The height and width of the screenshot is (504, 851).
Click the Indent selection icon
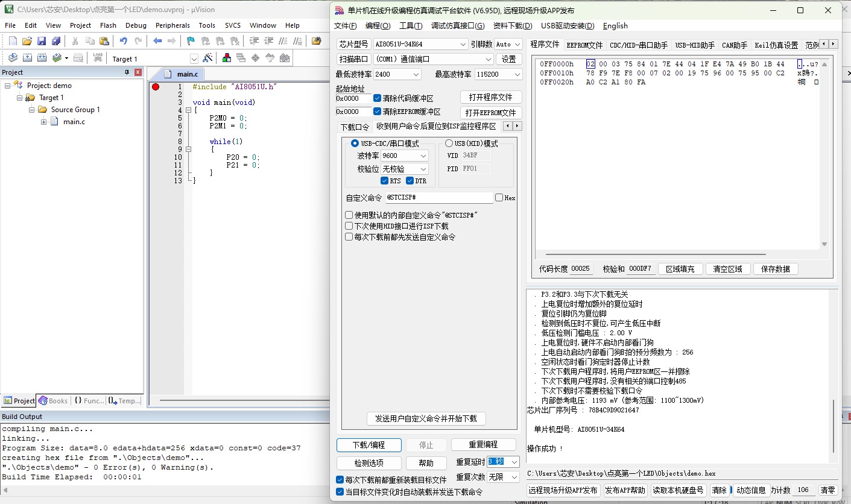(x=254, y=41)
